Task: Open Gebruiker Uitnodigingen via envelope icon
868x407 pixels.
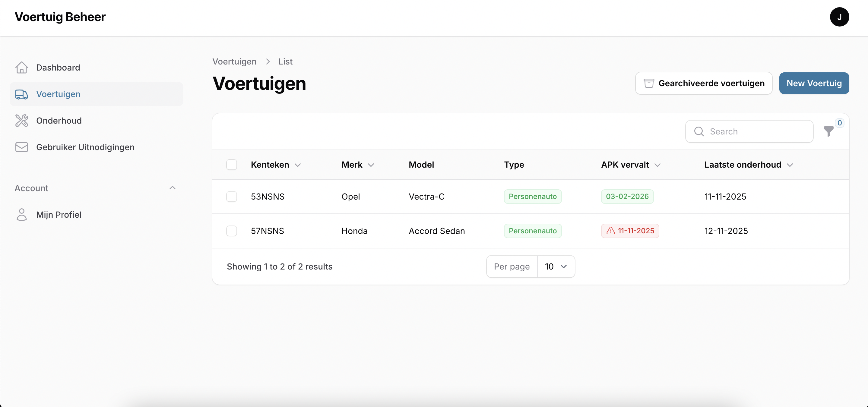Action: tap(22, 147)
